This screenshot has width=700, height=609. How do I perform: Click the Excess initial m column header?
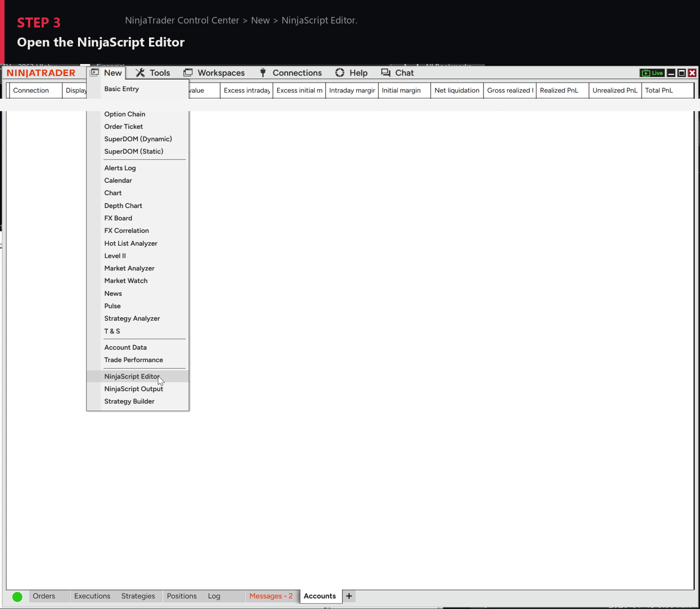click(x=299, y=90)
